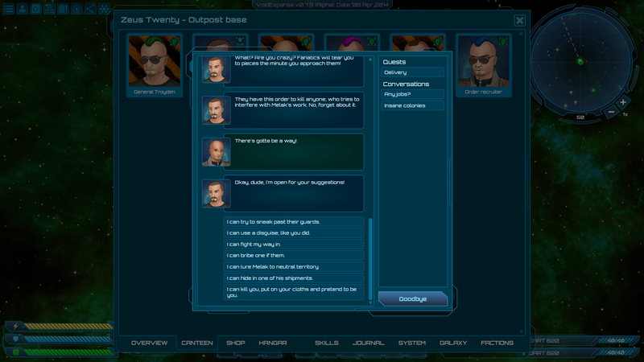Open the galaxy network icon
The height and width of the screenshot is (362, 644).
pyautogui.click(x=104, y=9)
